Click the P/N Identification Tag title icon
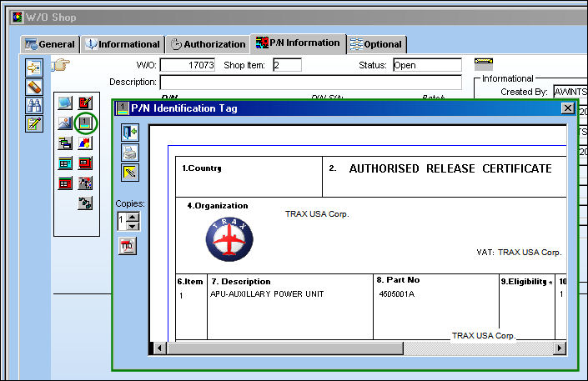The width and height of the screenshot is (588, 381). coord(123,108)
